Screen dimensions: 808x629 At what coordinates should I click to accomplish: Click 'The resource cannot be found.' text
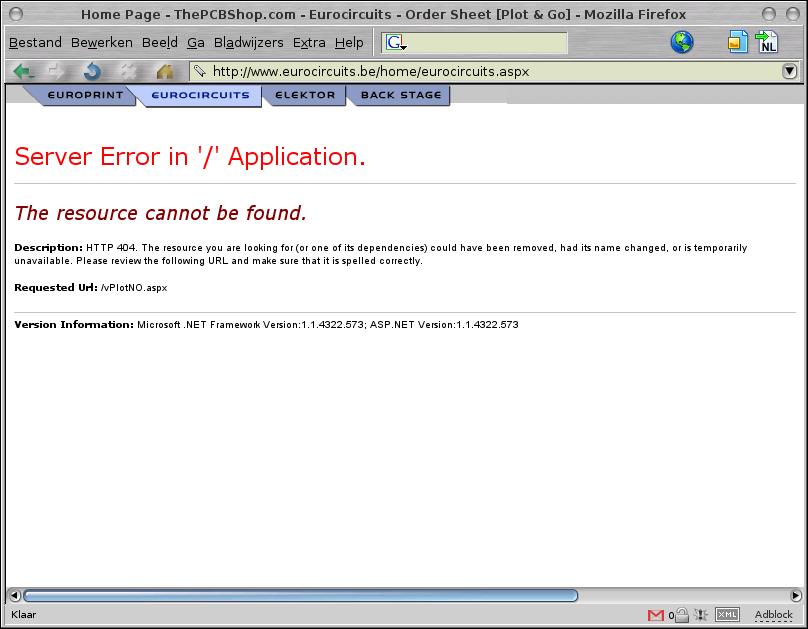(160, 213)
